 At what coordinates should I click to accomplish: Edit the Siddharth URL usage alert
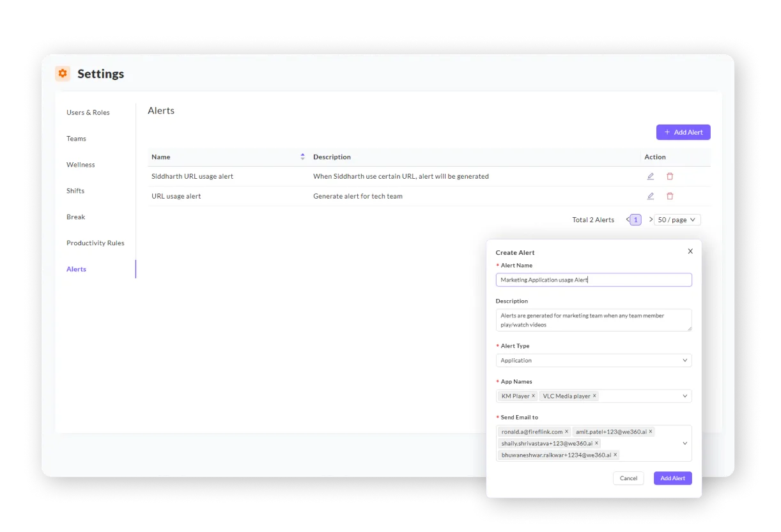[x=651, y=176]
